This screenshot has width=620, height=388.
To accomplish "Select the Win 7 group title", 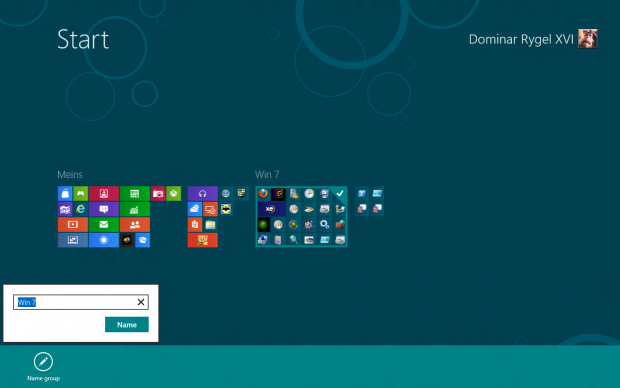I will 267,174.
